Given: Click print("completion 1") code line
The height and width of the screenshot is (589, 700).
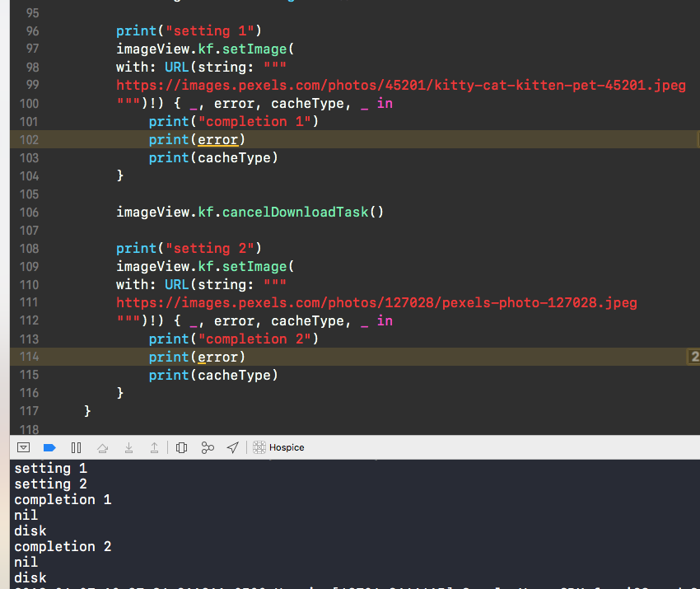Looking at the screenshot, I should [234, 121].
